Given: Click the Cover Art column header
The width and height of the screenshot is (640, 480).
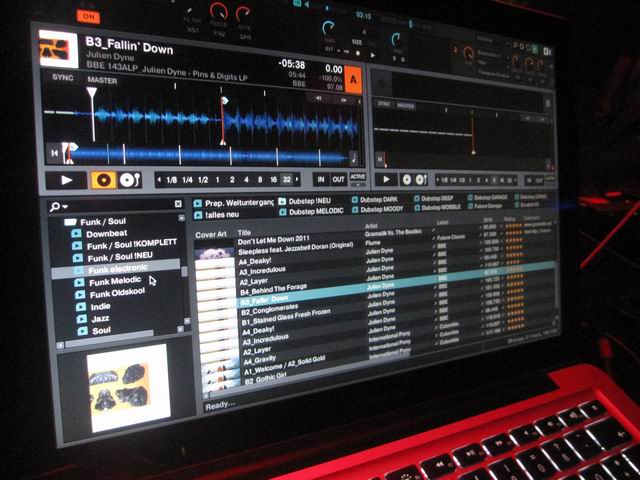Looking at the screenshot, I should pyautogui.click(x=211, y=235).
